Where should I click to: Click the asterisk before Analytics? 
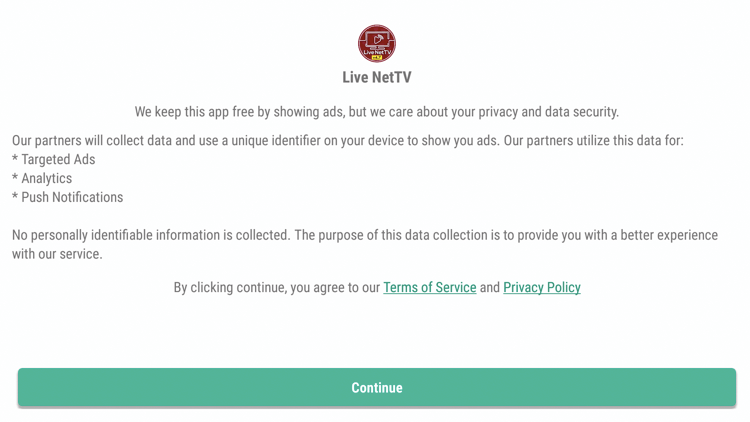[15, 177]
